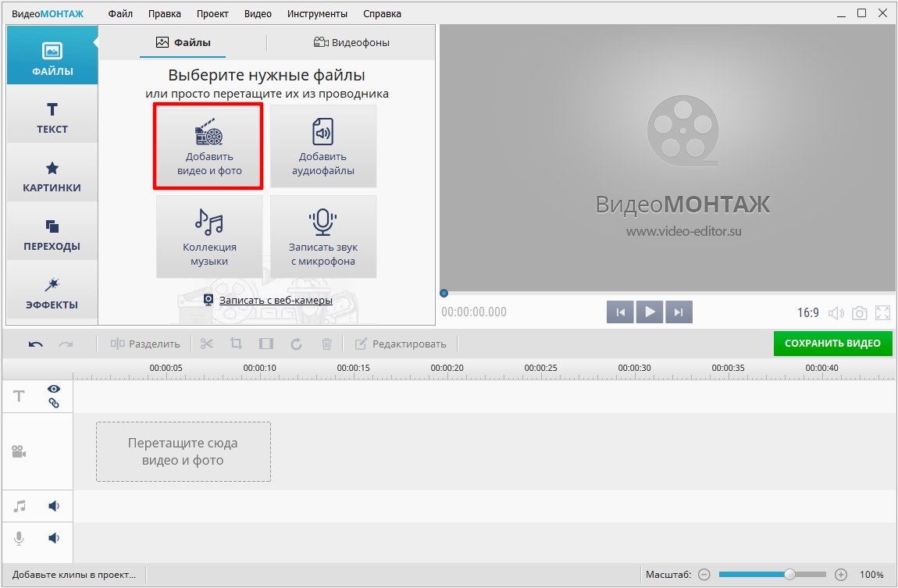Take a snapshot with the camera icon
898x588 pixels.
[x=859, y=313]
